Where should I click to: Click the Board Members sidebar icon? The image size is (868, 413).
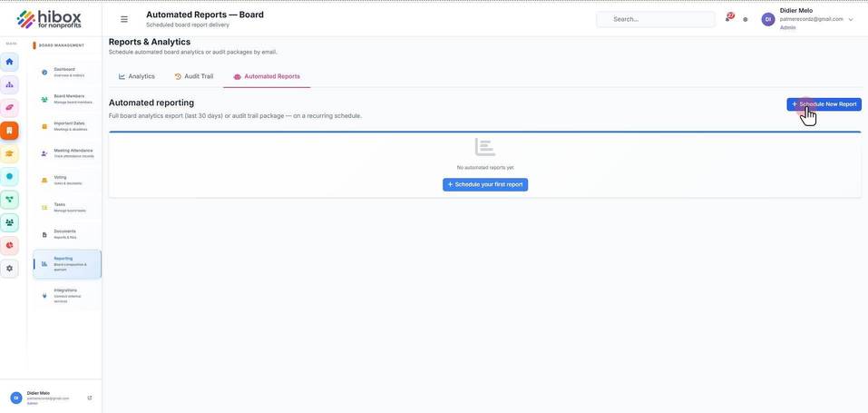tap(44, 100)
